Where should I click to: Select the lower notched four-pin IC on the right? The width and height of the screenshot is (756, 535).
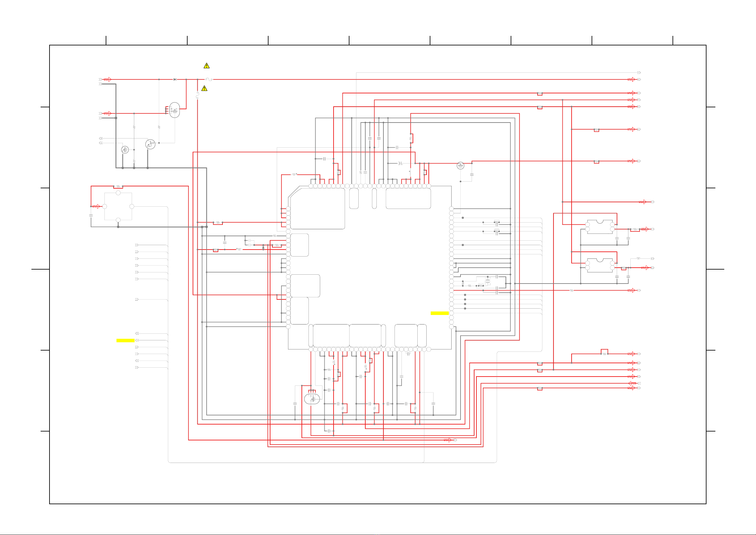point(600,265)
